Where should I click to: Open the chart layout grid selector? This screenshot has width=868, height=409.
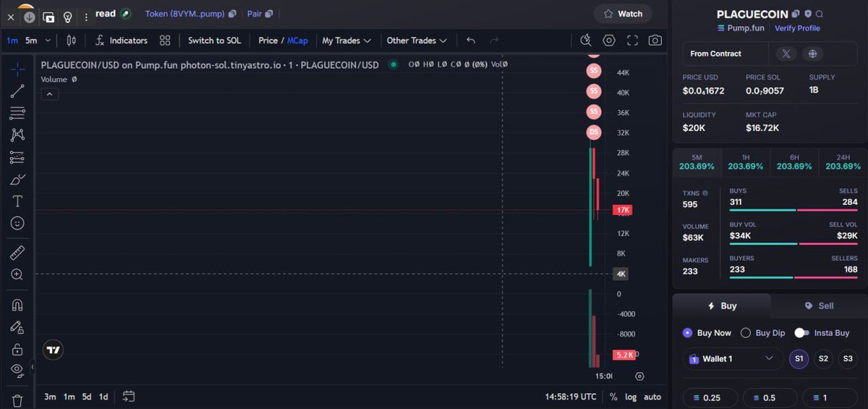(x=165, y=41)
